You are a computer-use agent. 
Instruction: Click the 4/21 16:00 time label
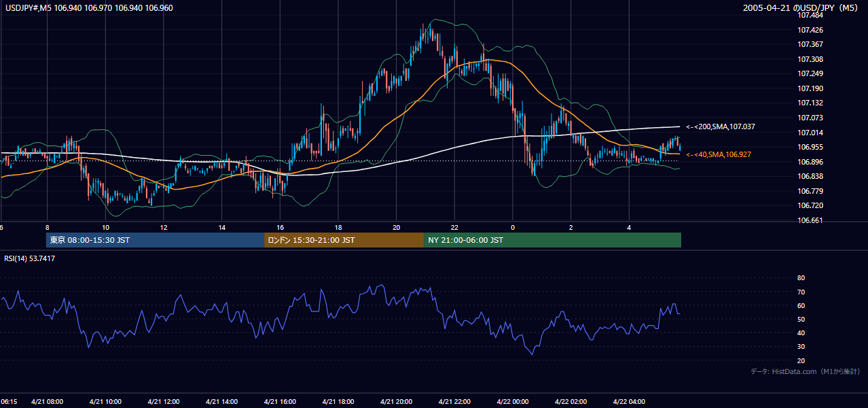[x=280, y=402]
